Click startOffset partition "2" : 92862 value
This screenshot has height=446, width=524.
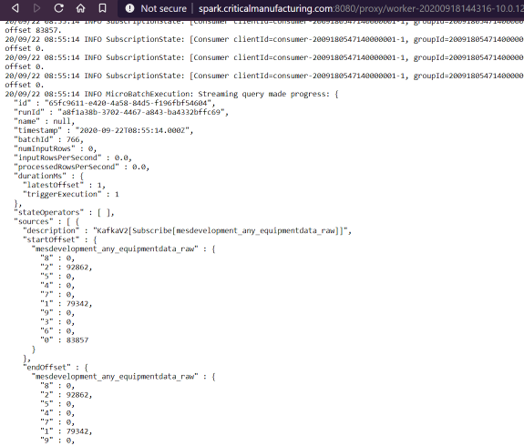point(79,267)
